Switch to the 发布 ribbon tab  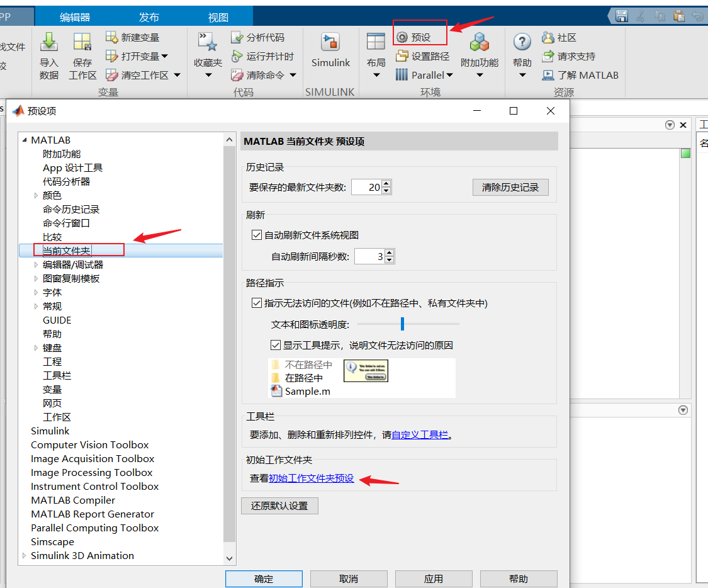point(149,16)
